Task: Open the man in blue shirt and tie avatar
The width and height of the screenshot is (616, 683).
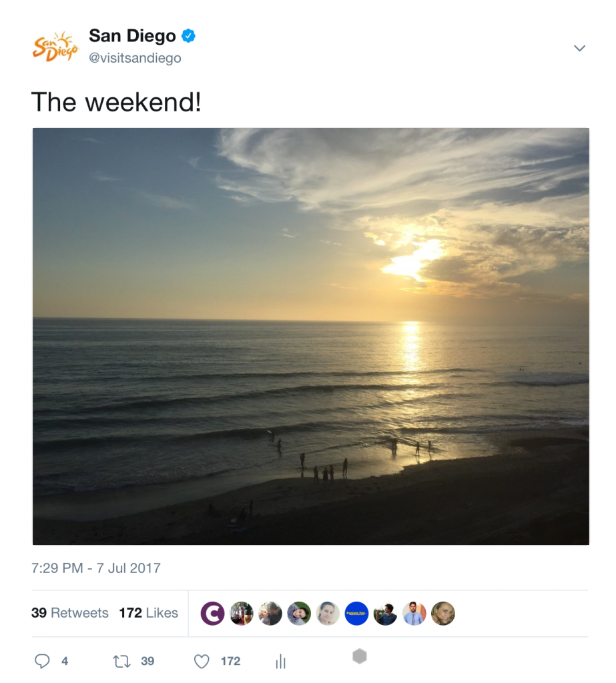Action: [414, 614]
